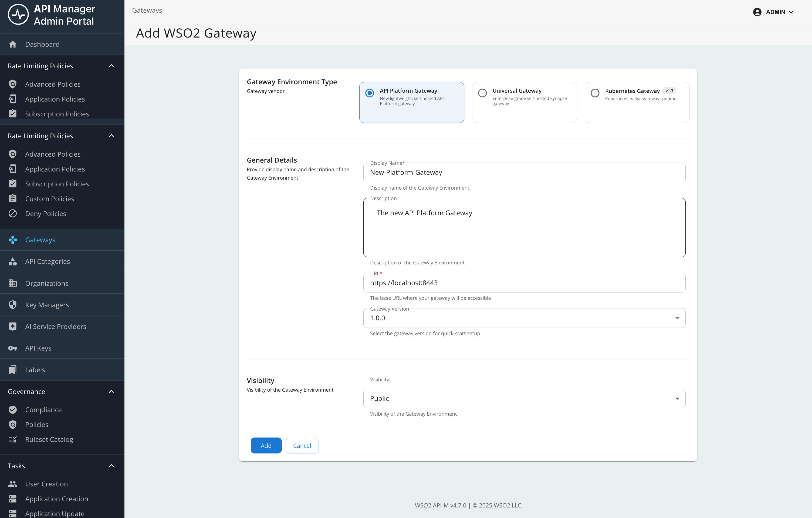Open the Visibility dropdown showing Public

524,399
